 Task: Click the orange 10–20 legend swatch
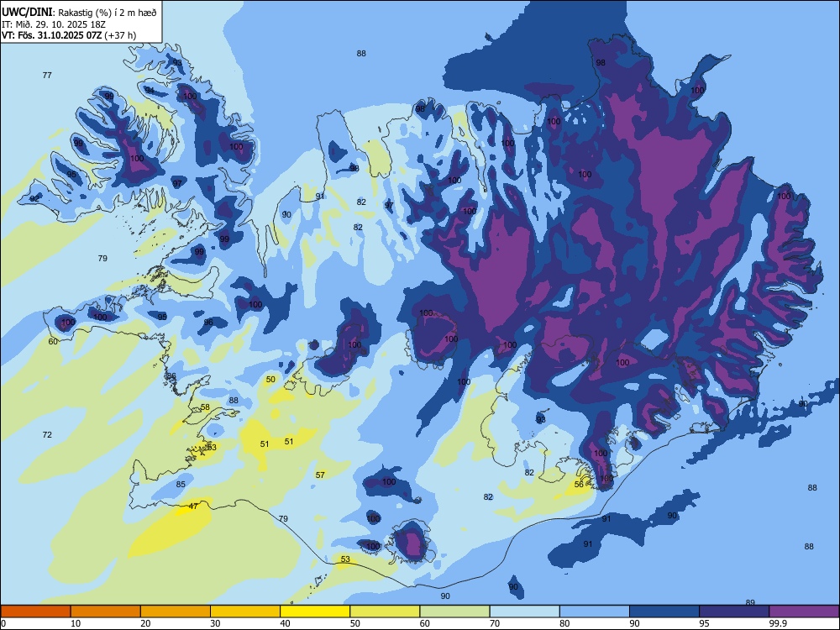tap(106, 612)
